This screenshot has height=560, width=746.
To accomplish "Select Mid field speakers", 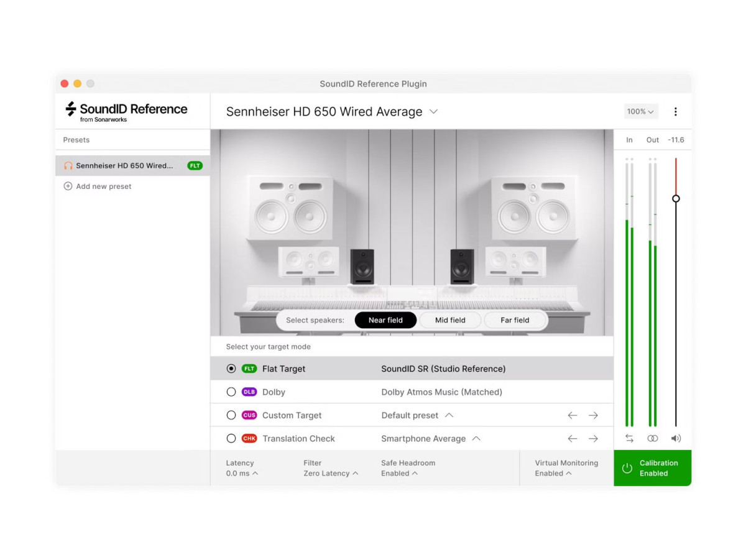I will (x=450, y=320).
